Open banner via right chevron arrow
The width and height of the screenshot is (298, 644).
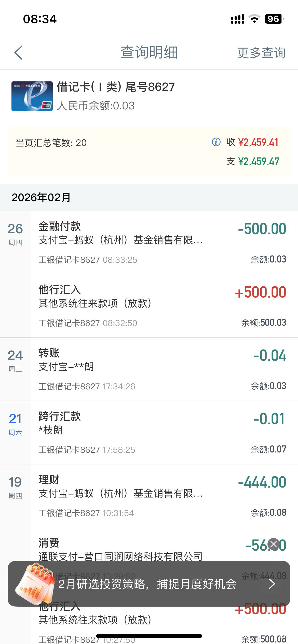click(272, 584)
